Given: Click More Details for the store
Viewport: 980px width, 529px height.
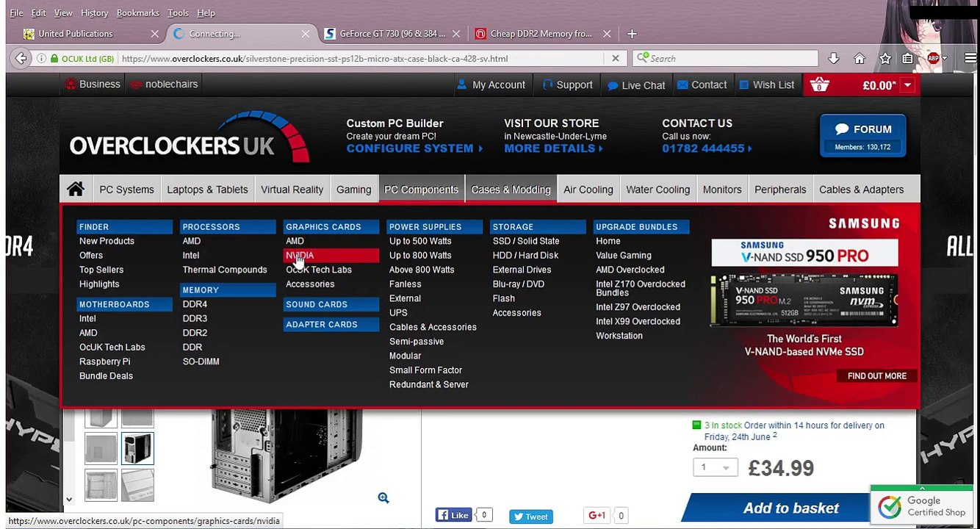Looking at the screenshot, I should click(x=553, y=148).
